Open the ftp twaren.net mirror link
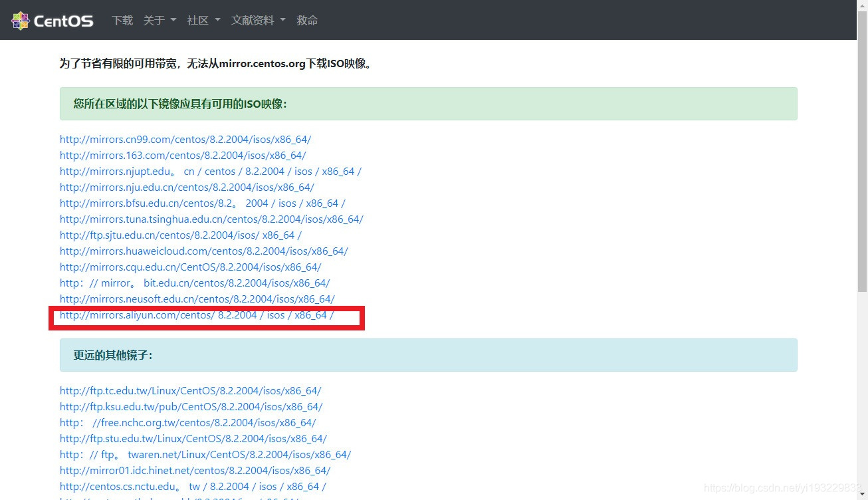The image size is (868, 500). (x=205, y=455)
